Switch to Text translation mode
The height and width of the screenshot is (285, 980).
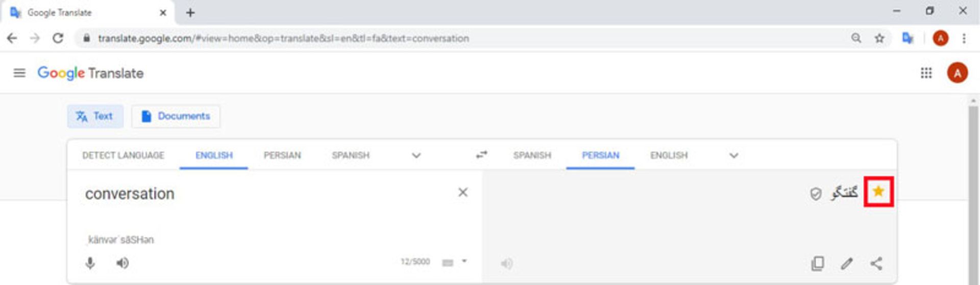click(95, 116)
